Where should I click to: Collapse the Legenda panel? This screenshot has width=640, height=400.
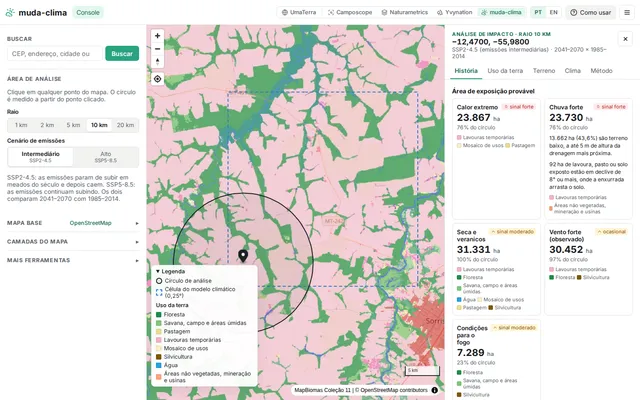(170, 271)
